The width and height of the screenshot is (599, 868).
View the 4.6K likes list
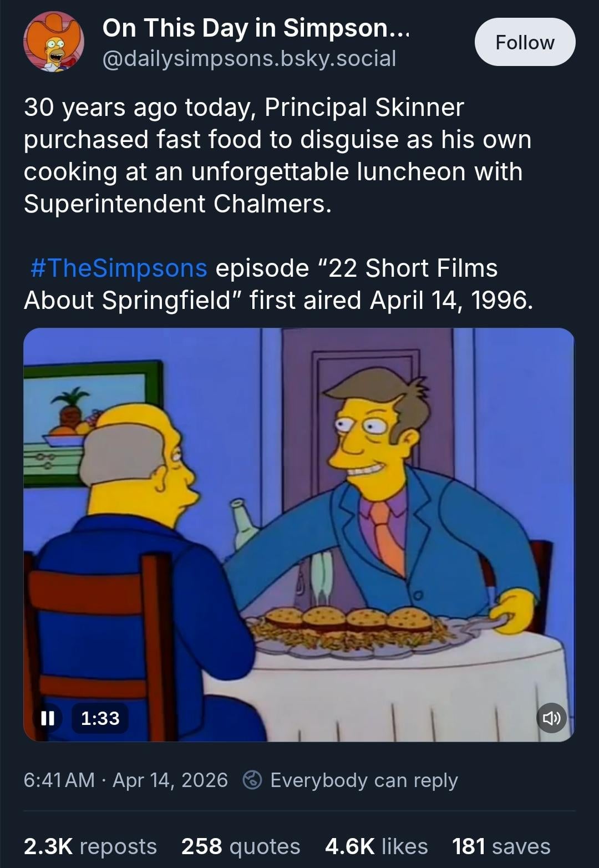(376, 846)
